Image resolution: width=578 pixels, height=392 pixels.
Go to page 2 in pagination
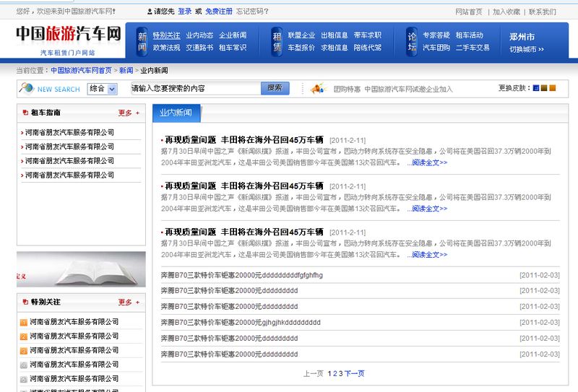click(335, 373)
